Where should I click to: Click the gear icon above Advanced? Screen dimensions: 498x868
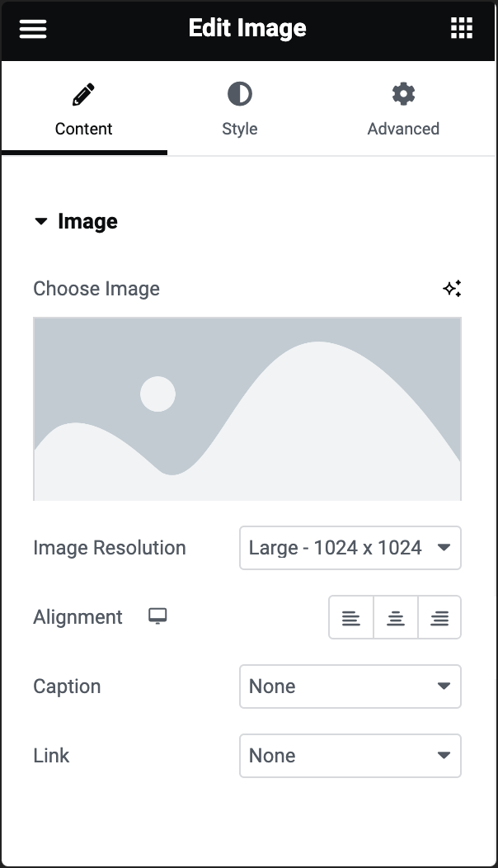coord(403,95)
